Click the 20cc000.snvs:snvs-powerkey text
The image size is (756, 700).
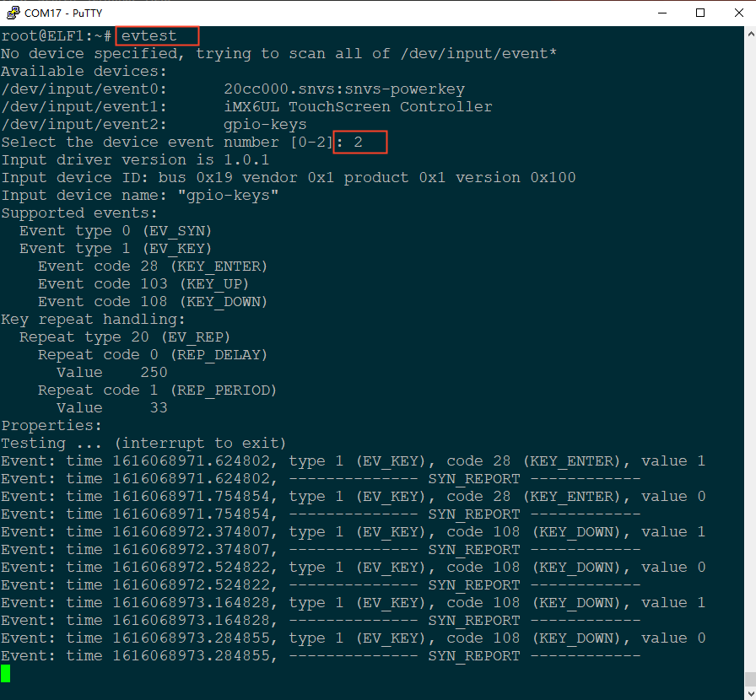pos(344,89)
